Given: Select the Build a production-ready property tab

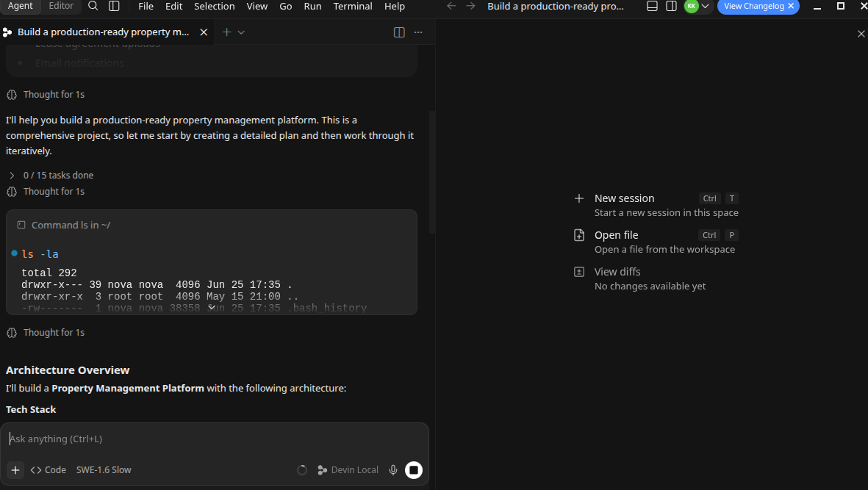Looking at the screenshot, I should point(104,32).
